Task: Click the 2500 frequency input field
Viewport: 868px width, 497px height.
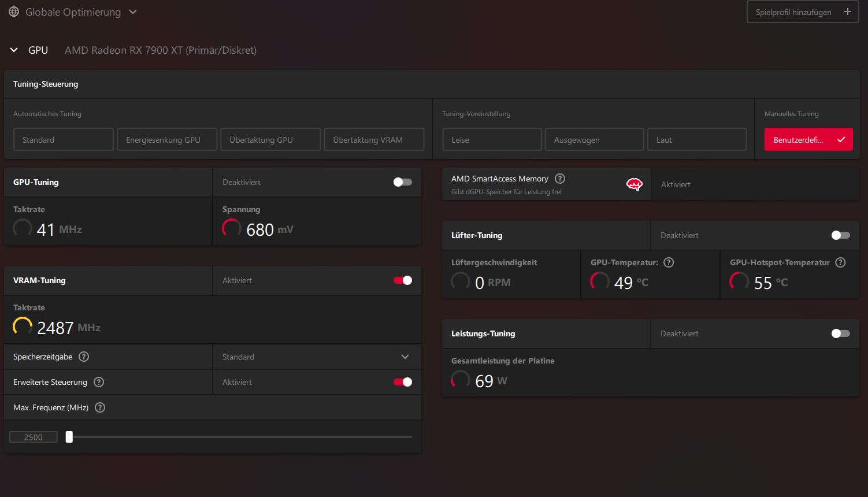Action: point(34,437)
